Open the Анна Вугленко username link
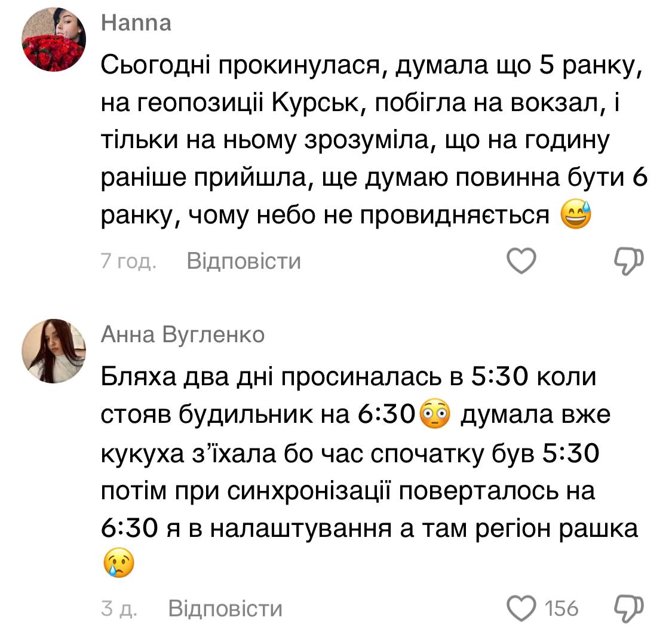This screenshot has width=672, height=636. click(x=182, y=335)
